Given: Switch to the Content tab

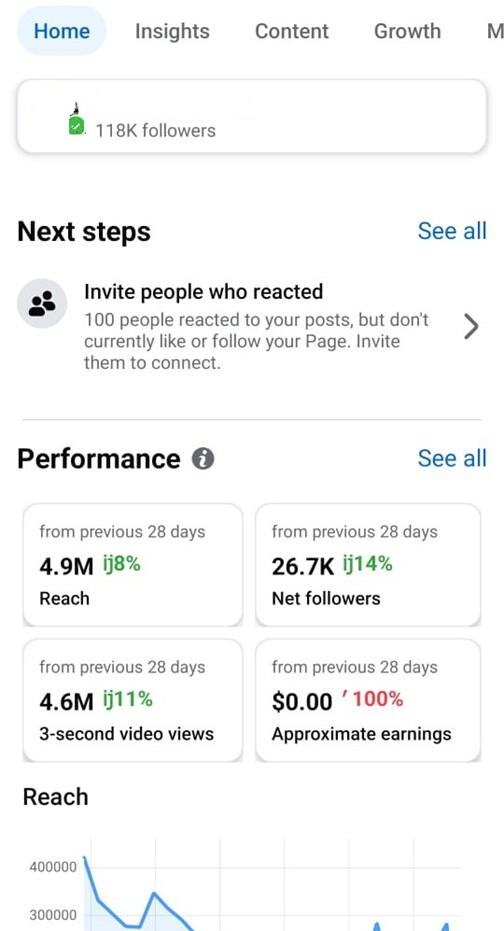Looking at the screenshot, I should pyautogui.click(x=291, y=31).
